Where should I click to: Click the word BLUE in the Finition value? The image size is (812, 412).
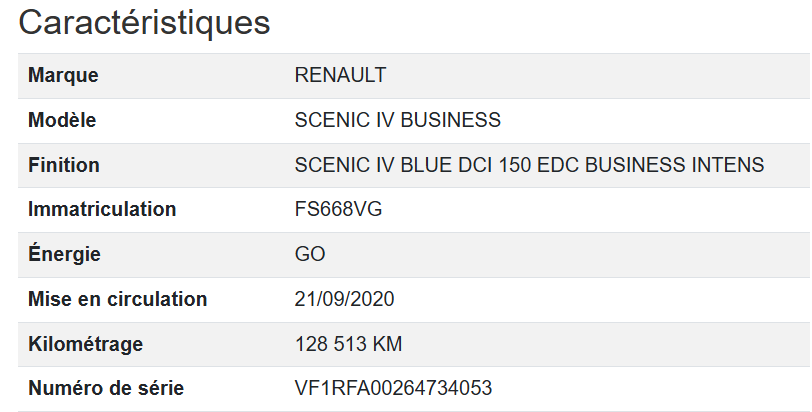click(x=426, y=165)
